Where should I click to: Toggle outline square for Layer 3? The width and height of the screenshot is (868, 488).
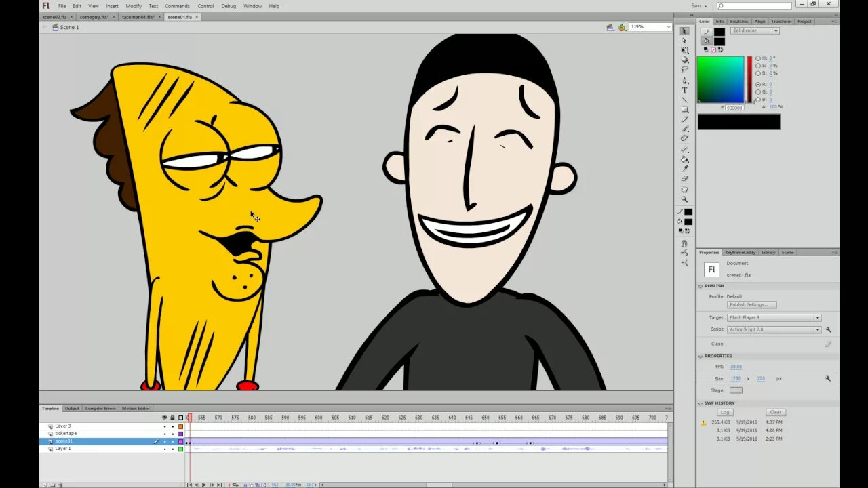click(x=181, y=426)
